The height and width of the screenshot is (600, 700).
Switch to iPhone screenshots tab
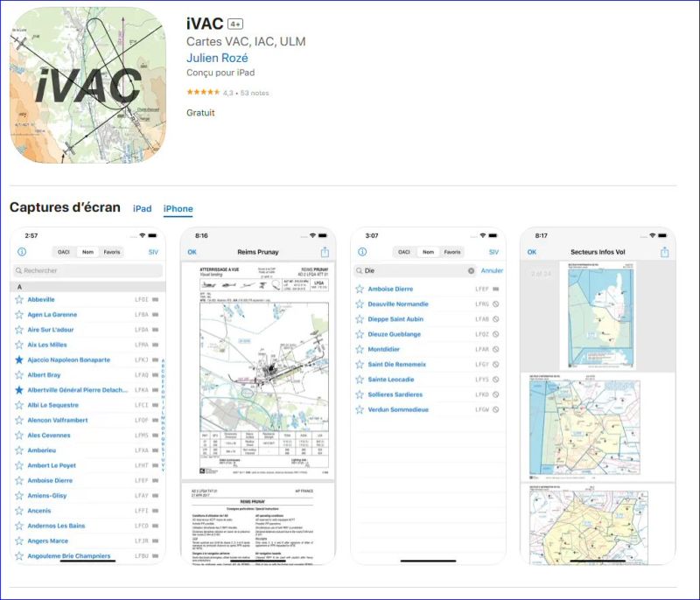coord(178,209)
